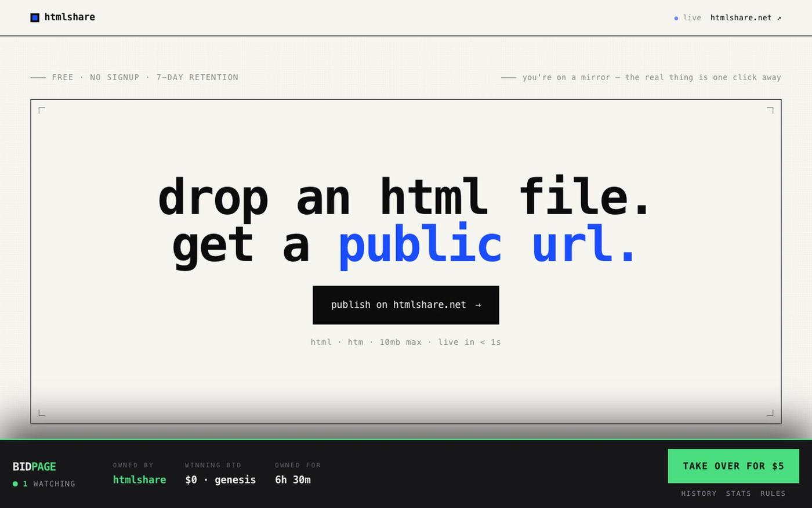Click the '1 WATCHING' counter text
This screenshot has width=812, height=508.
(49, 484)
